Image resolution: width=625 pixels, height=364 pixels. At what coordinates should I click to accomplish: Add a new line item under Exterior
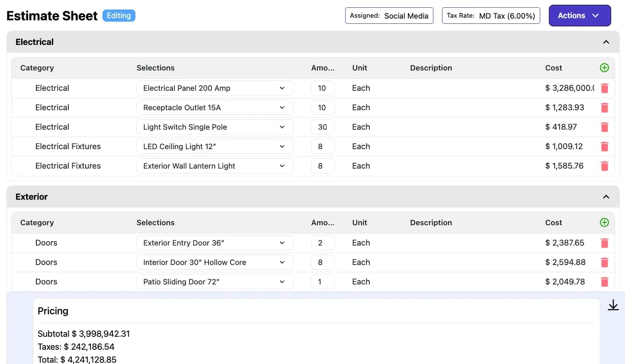coord(604,223)
